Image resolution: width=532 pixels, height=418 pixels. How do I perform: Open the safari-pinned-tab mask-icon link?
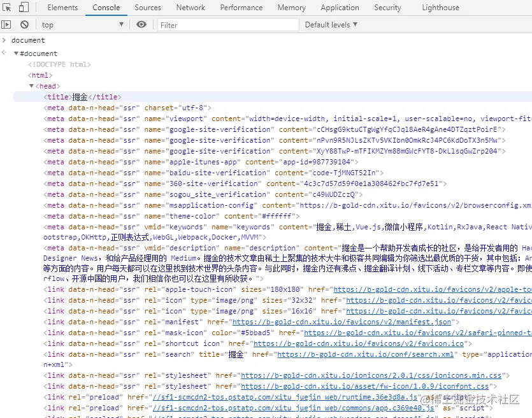418,333
